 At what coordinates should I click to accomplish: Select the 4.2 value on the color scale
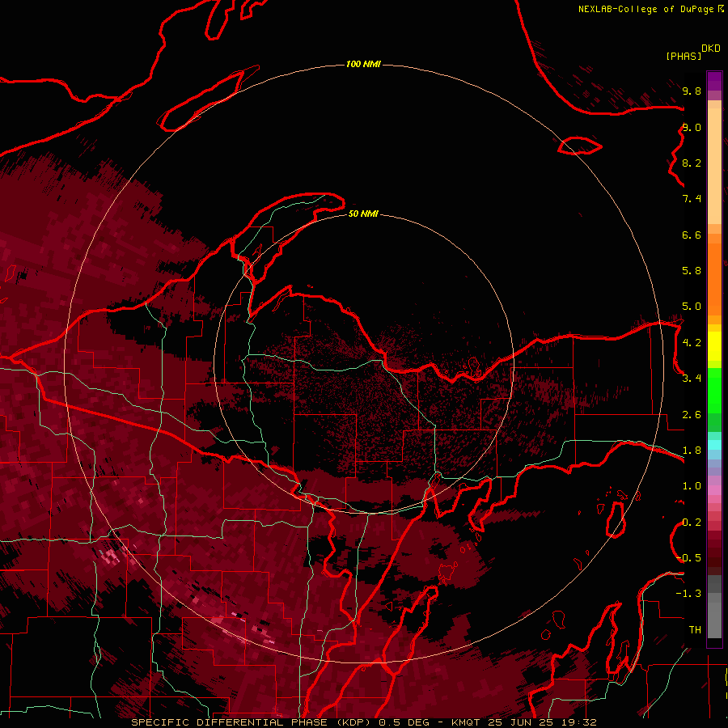pos(692,343)
